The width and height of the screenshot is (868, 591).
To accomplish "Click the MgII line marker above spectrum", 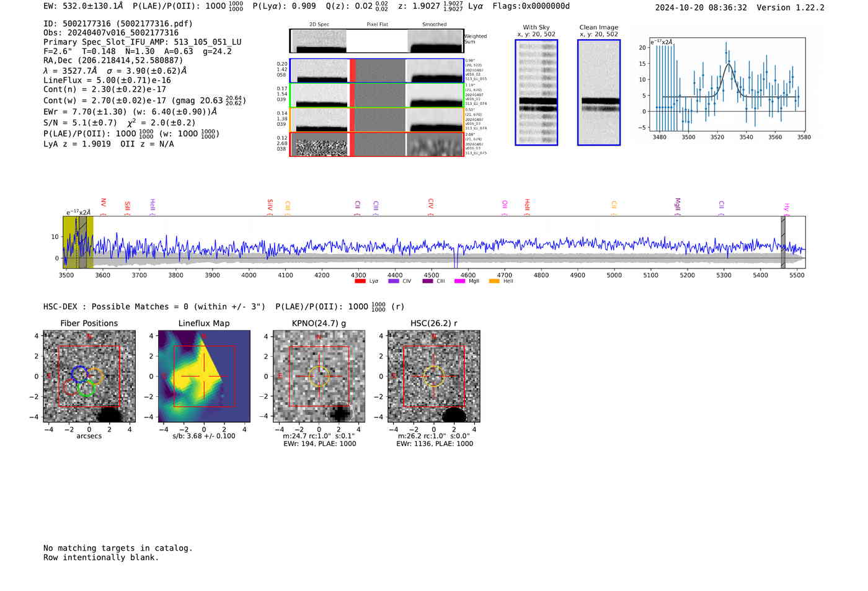I will coord(678,206).
